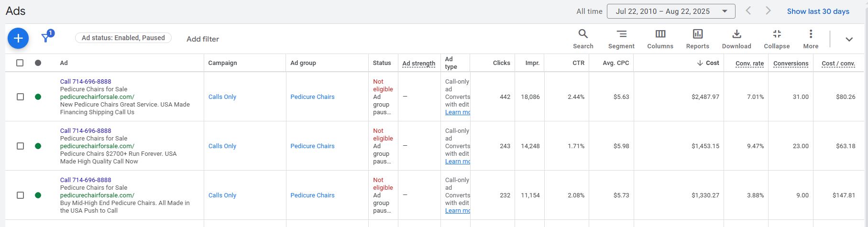Select checkbox for $2700+ Run Forever ad
This screenshot has height=227, width=868.
pos(20,146)
